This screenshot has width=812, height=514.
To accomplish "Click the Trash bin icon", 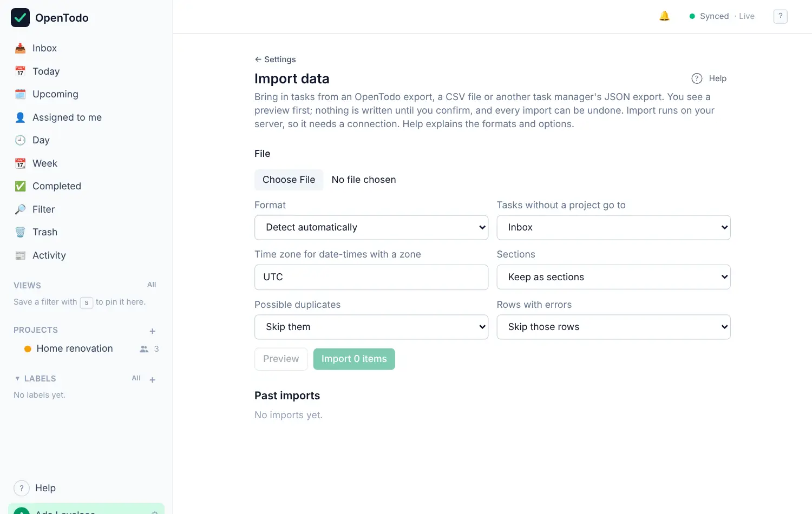I will click(x=21, y=232).
